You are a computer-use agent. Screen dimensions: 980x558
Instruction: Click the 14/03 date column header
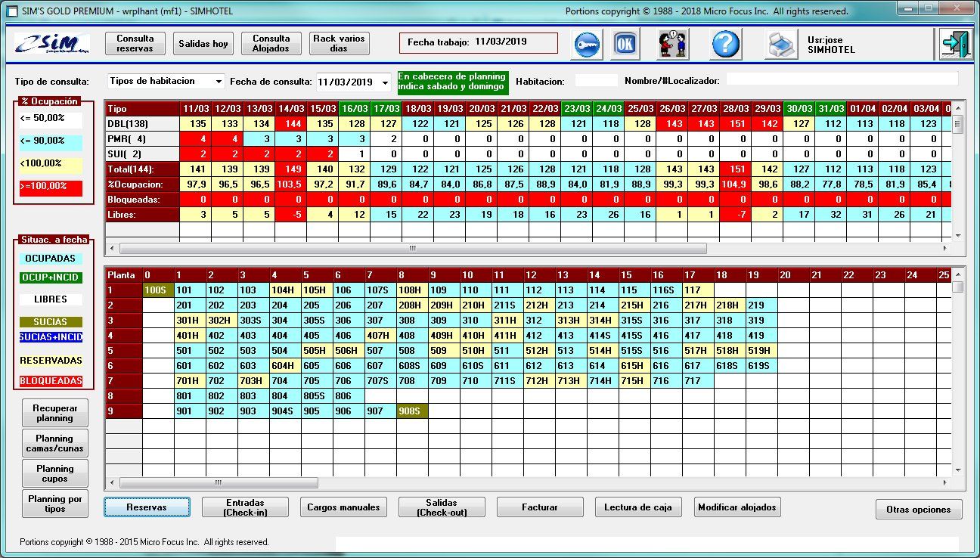coord(291,109)
